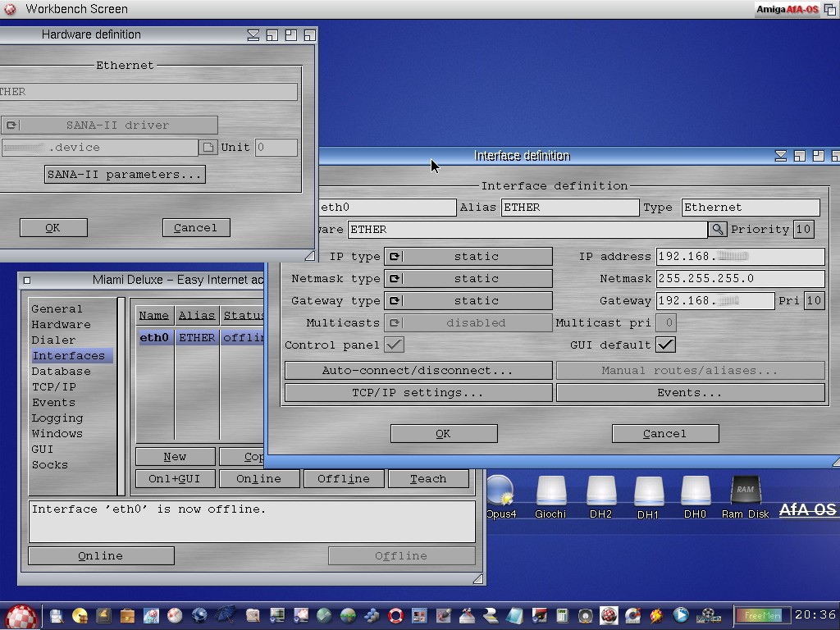Viewport: 840px width, 630px height.
Task: Click the SANA-II parameters... button
Action: 124,175
